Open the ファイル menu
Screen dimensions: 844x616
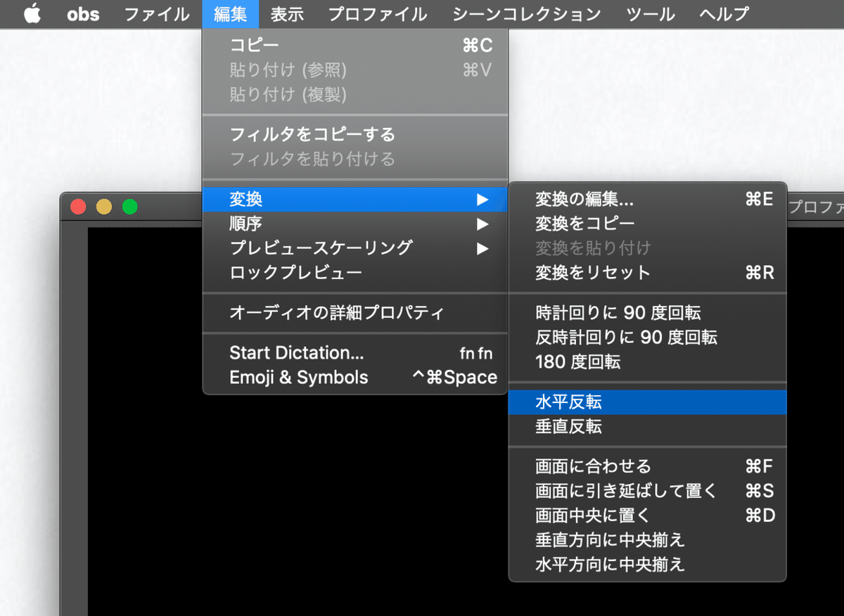tap(156, 13)
